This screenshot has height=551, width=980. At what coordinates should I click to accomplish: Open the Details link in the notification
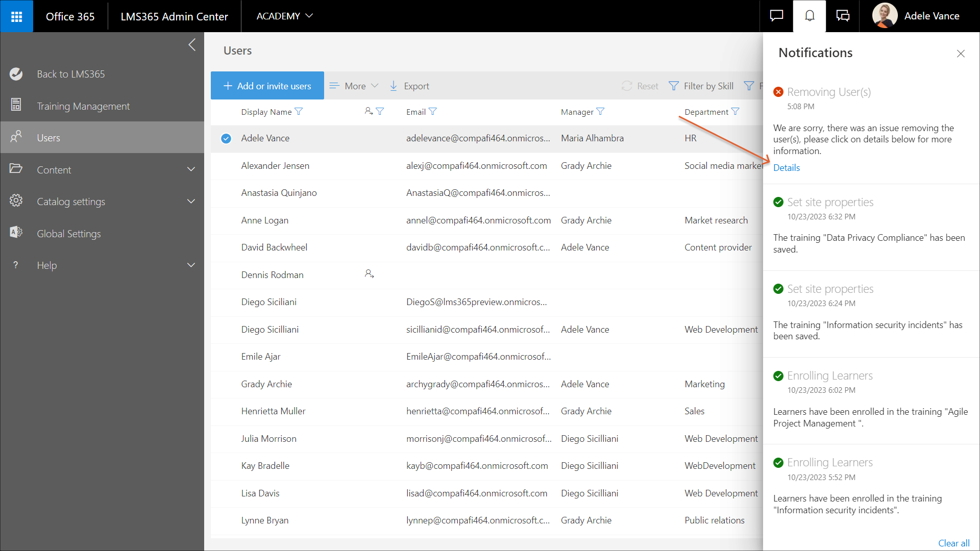click(787, 168)
